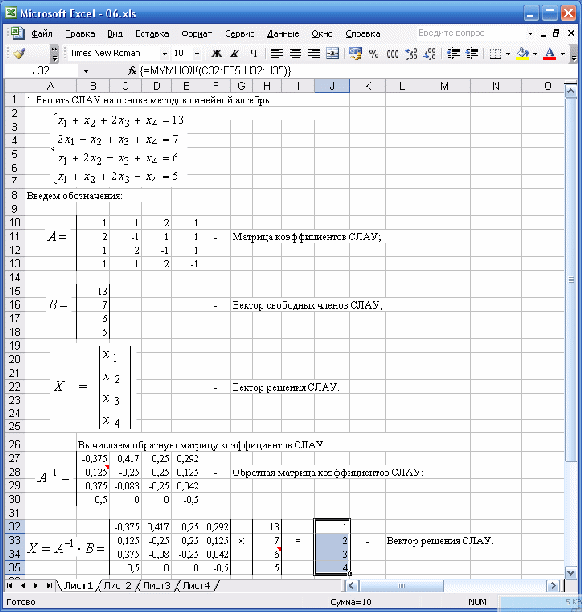The image size is (583, 613).
Task: Open the Name Box dropdown arrow
Action: click(x=86, y=71)
